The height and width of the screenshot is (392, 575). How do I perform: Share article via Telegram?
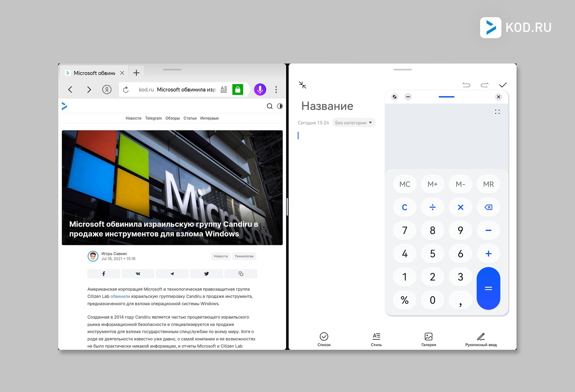point(172,274)
